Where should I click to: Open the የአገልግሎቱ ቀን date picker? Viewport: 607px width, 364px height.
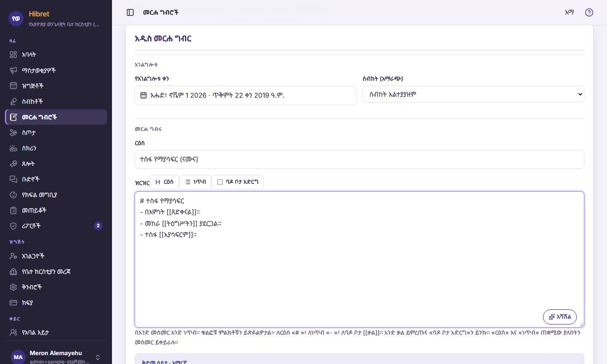point(245,95)
